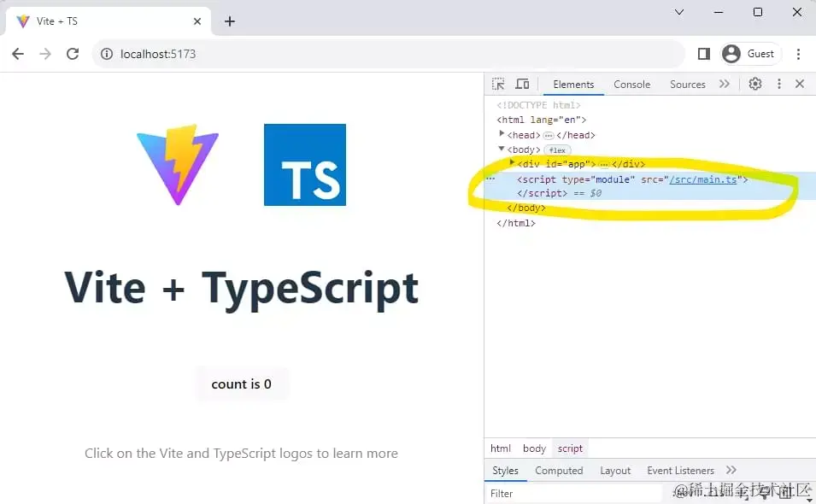Open the tab search chevron

679,12
